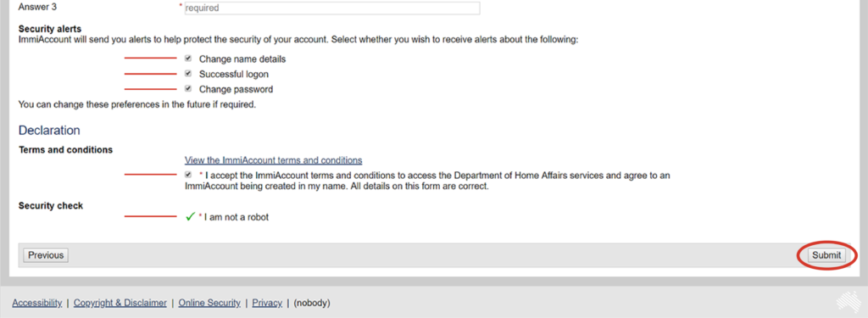The height and width of the screenshot is (318, 868).
Task: Open the Accessibility footer link
Action: point(37,303)
